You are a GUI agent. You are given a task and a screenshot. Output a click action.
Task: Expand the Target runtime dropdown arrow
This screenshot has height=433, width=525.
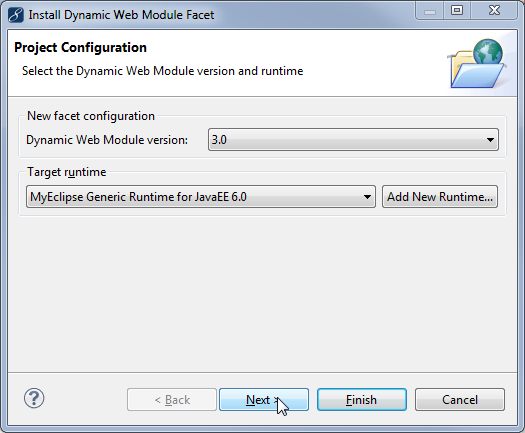[x=367, y=197]
